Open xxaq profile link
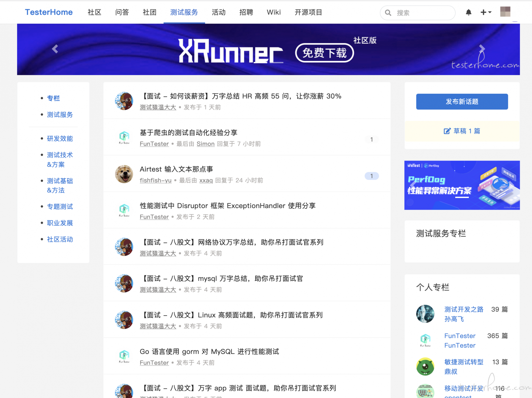The width and height of the screenshot is (532, 398). click(206, 180)
